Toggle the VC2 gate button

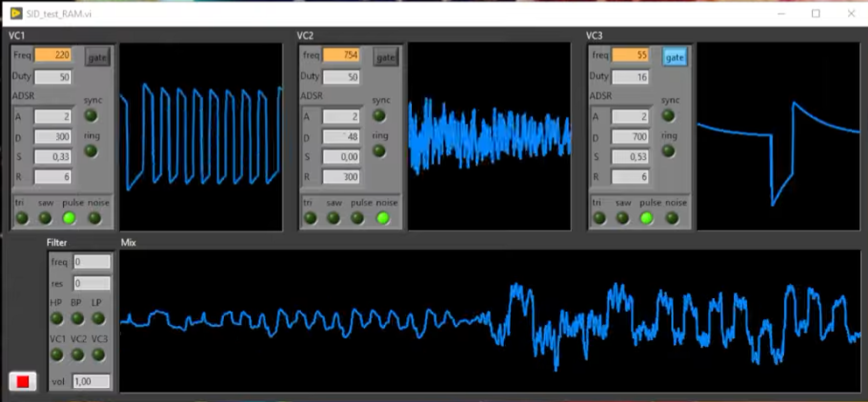point(386,57)
